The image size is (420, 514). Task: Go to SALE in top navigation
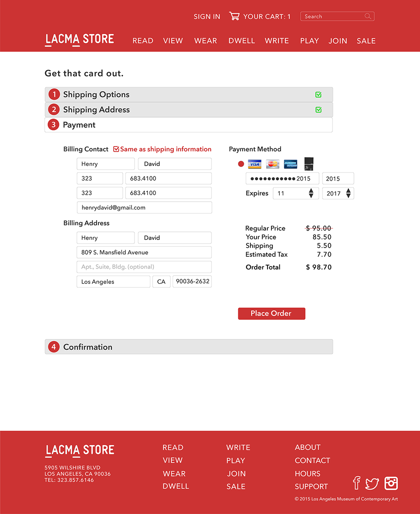pyautogui.click(x=366, y=41)
